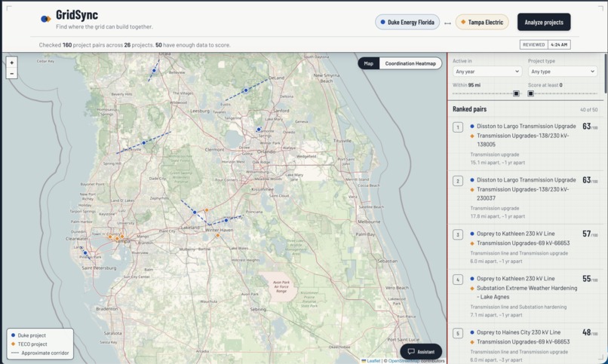Click '7.1 mi apart, ~1 yr apart' text
608x364 pixels.
click(x=496, y=315)
